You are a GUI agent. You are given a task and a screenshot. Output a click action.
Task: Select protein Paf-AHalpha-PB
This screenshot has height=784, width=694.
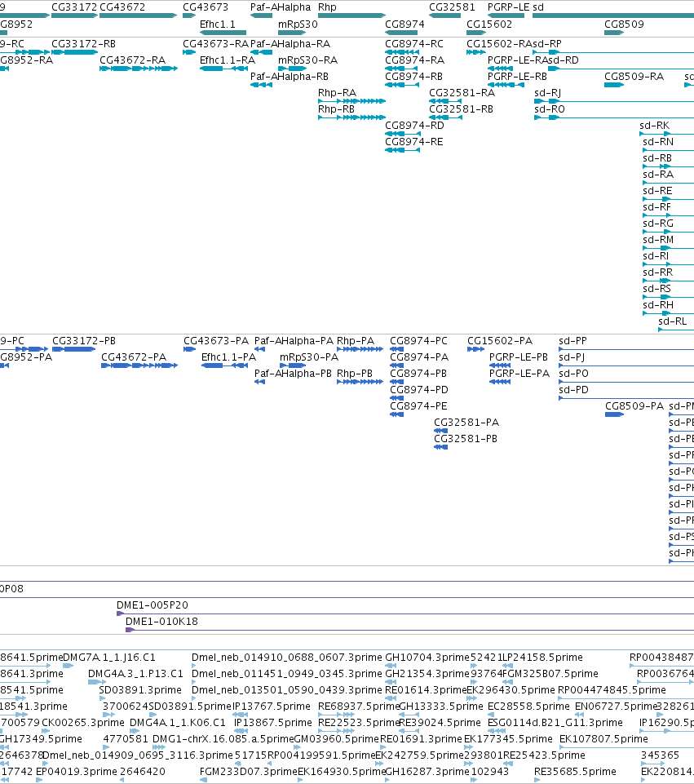coord(293,374)
